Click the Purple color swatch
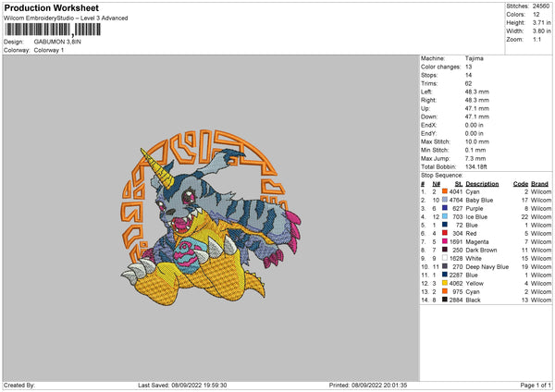The height and width of the screenshot is (392, 555). tap(445, 208)
